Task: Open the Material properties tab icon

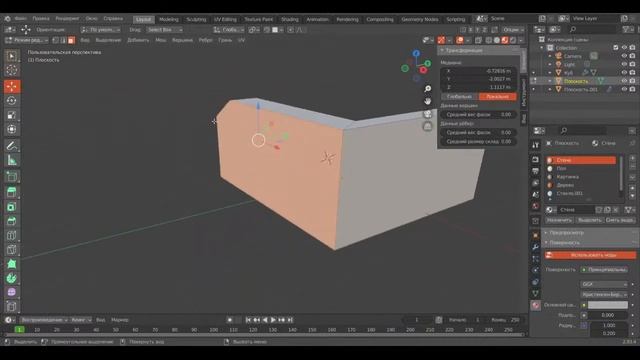Action: click(x=536, y=305)
